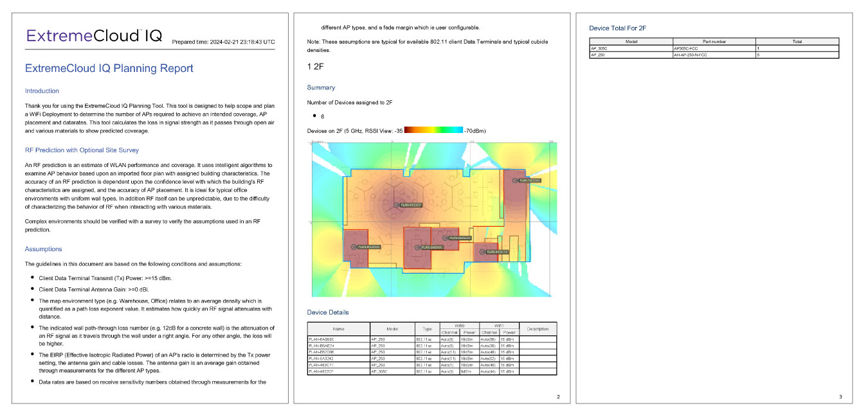Select the PLAN-482C71 access point marker on the heatmap
The image size is (868, 417).
pyautogui.click(x=482, y=252)
